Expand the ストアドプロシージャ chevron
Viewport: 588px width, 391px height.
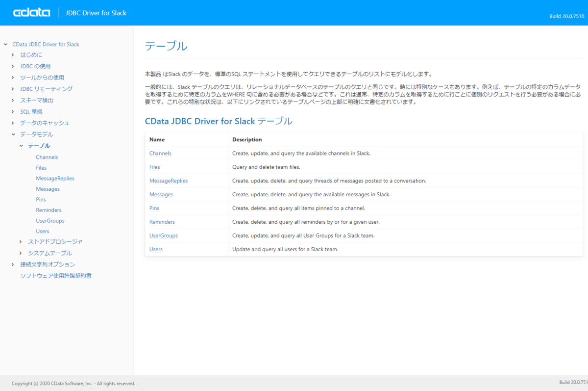pos(21,241)
